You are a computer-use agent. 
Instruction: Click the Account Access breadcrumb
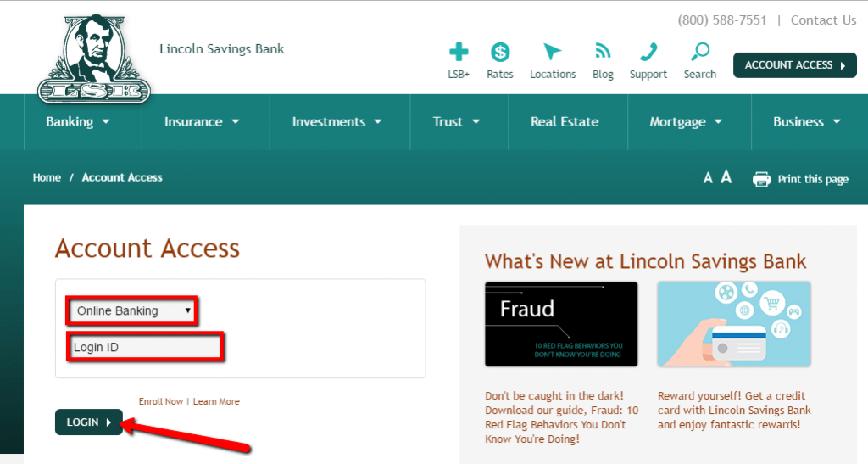[122, 178]
